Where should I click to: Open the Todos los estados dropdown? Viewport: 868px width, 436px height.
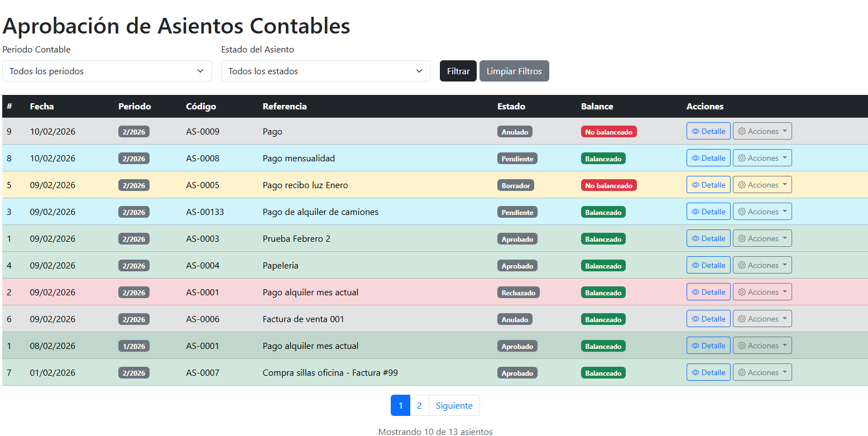coord(326,71)
